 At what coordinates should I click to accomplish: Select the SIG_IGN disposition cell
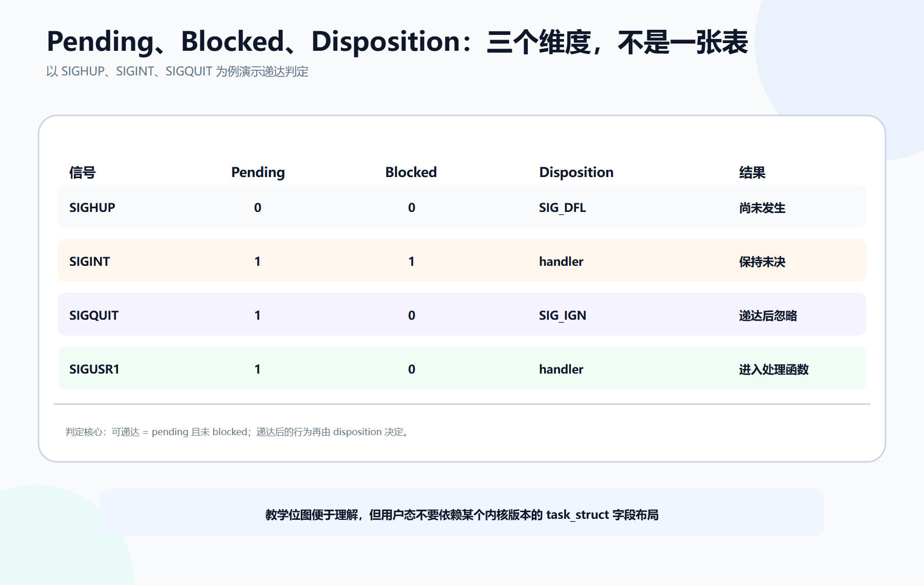coord(563,316)
